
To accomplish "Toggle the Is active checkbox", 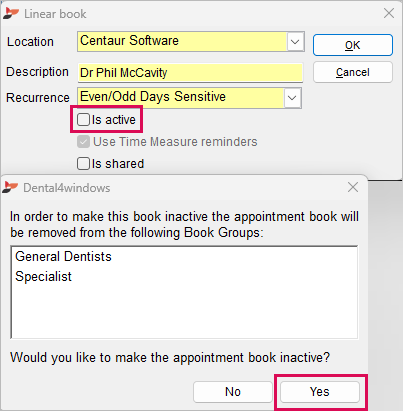I will [x=83, y=119].
